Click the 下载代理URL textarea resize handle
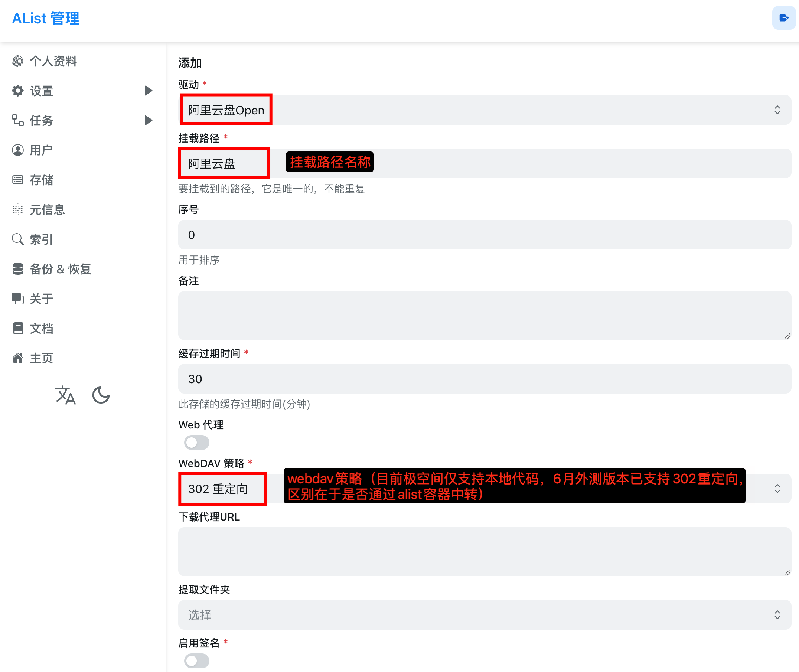The height and width of the screenshot is (672, 799). [x=787, y=572]
